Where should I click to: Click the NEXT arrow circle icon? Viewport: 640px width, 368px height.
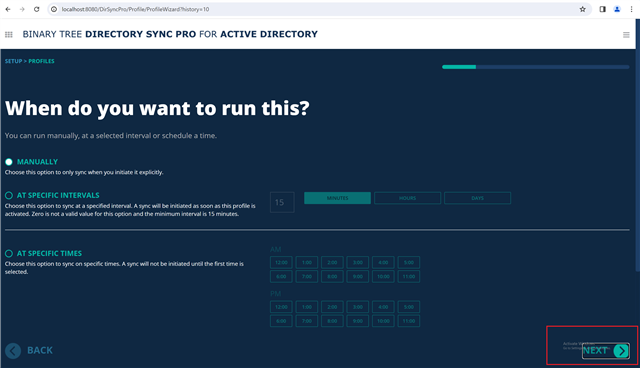(621, 351)
